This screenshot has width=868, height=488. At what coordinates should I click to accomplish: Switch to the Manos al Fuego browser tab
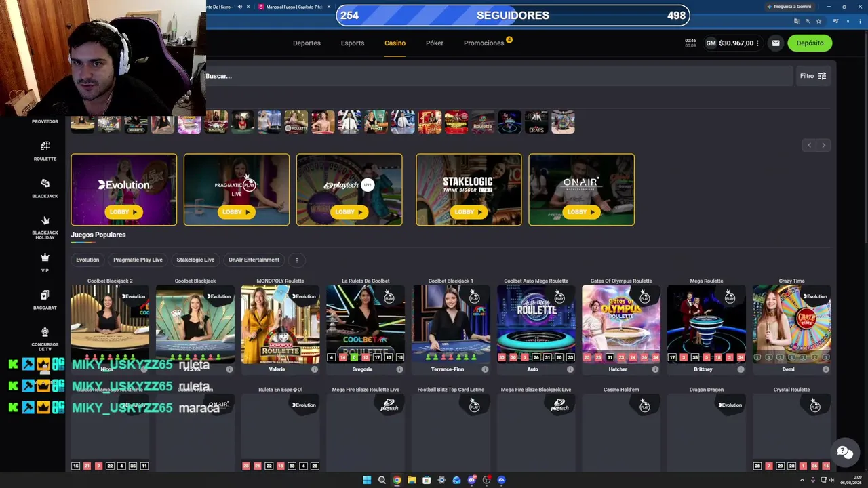click(x=294, y=7)
